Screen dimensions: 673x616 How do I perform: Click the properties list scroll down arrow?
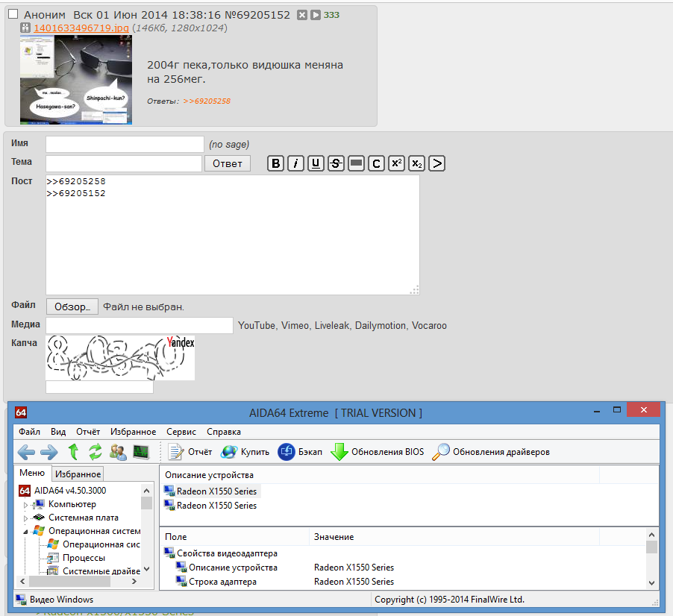(x=651, y=583)
